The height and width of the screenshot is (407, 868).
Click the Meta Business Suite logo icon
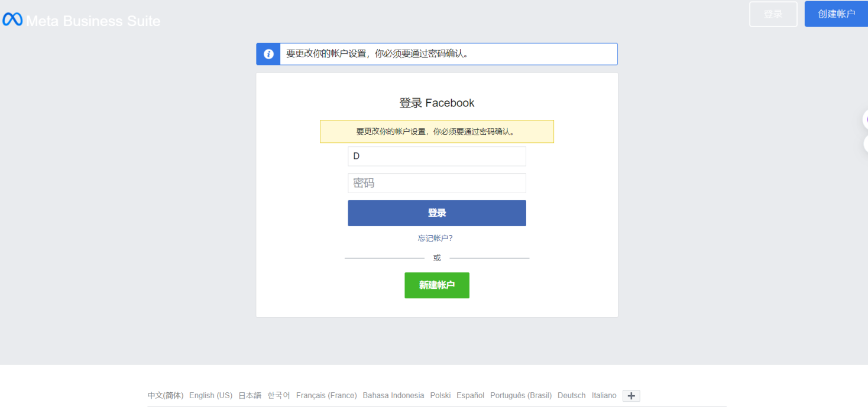click(12, 19)
